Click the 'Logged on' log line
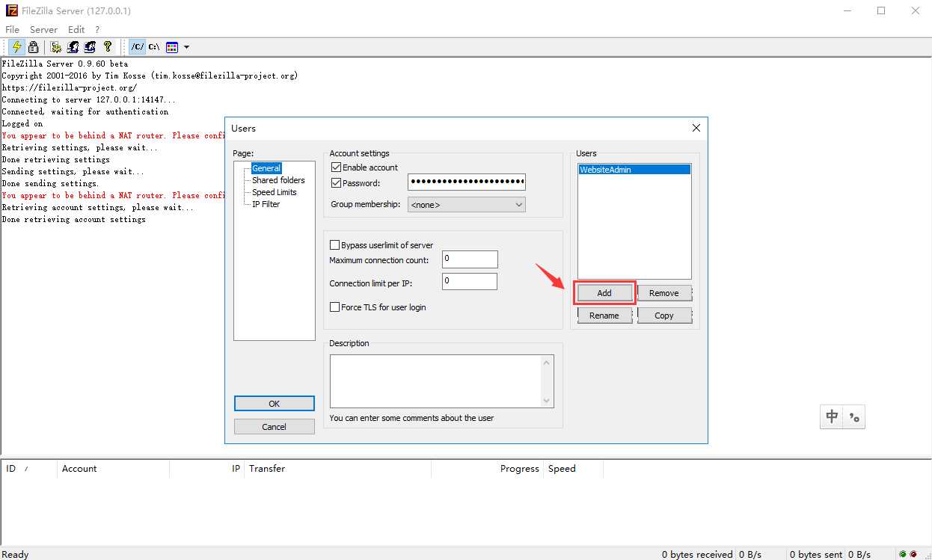The width and height of the screenshot is (932, 560). tap(22, 124)
